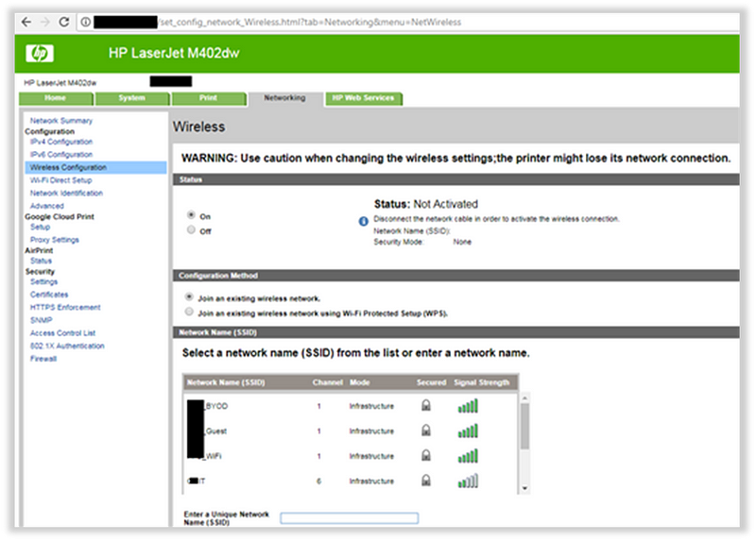
Task: Select Wireless Configuration in sidebar
Action: click(95, 168)
